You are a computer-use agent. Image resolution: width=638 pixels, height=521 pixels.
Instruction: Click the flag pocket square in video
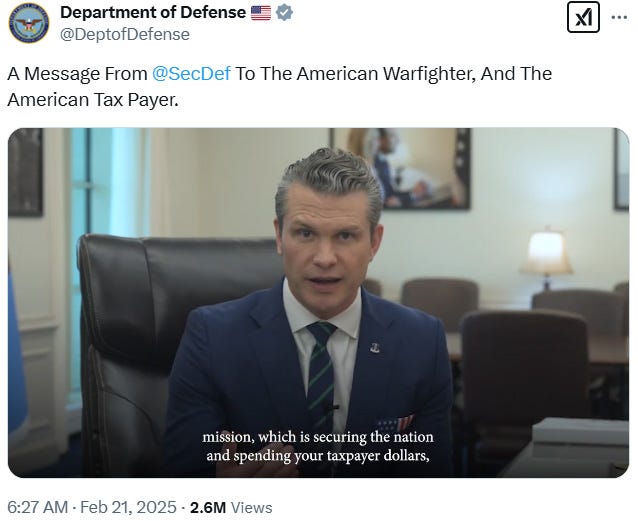point(395,424)
